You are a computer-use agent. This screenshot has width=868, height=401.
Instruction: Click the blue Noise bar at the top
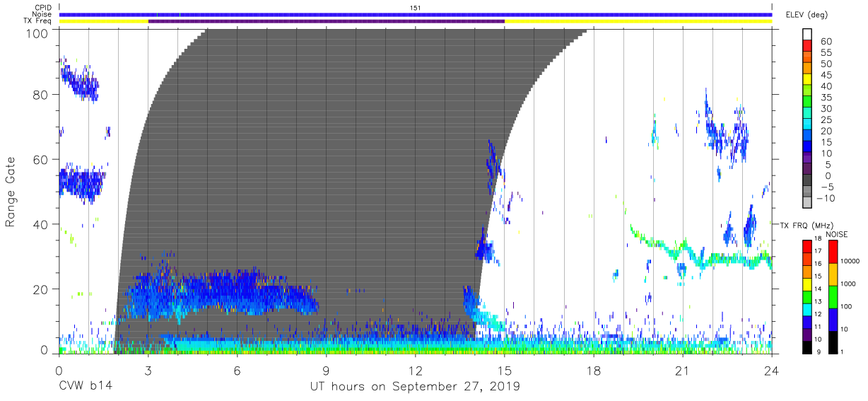click(416, 14)
